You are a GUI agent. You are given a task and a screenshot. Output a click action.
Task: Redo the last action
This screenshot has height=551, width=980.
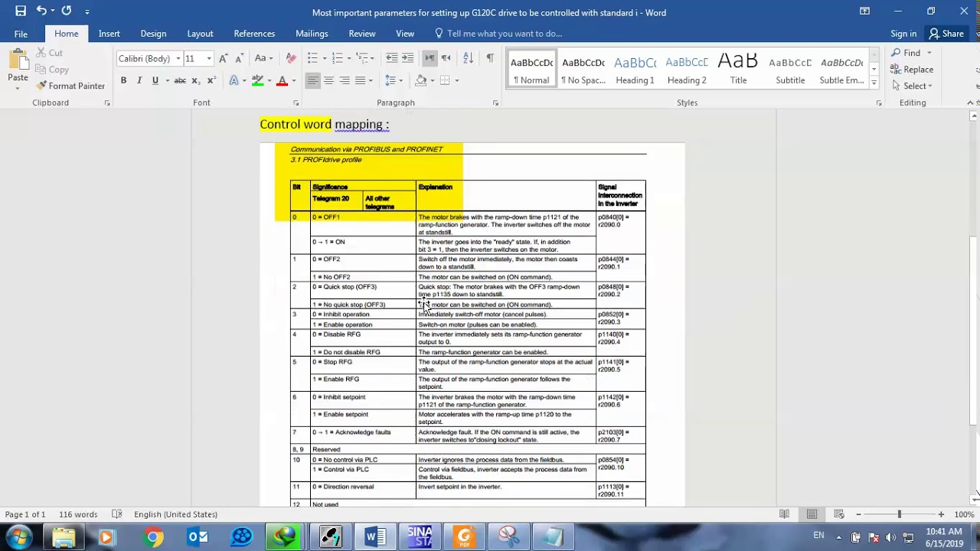point(67,11)
